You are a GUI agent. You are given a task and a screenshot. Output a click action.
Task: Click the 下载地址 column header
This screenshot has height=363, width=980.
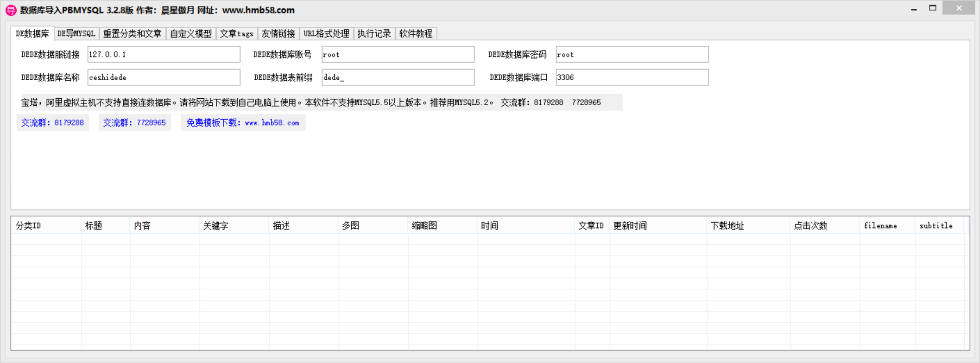[749, 226]
